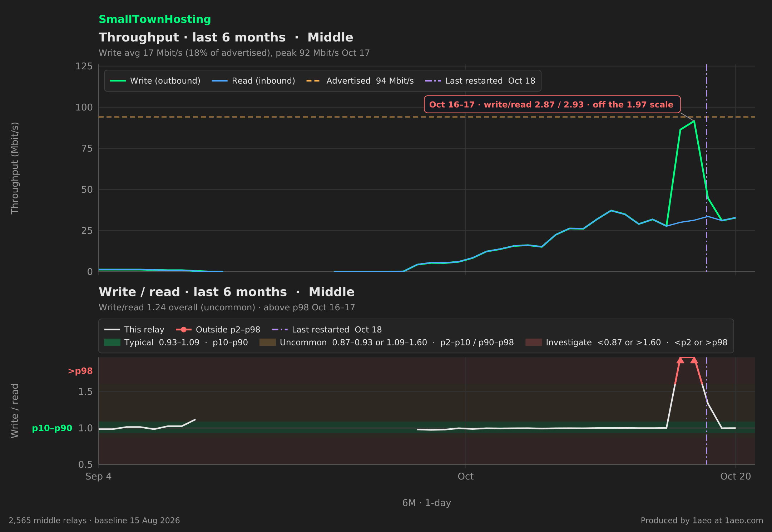This screenshot has width=772, height=532.
Task: Click the green write peak near 92 Mbit/s
Action: (694, 122)
